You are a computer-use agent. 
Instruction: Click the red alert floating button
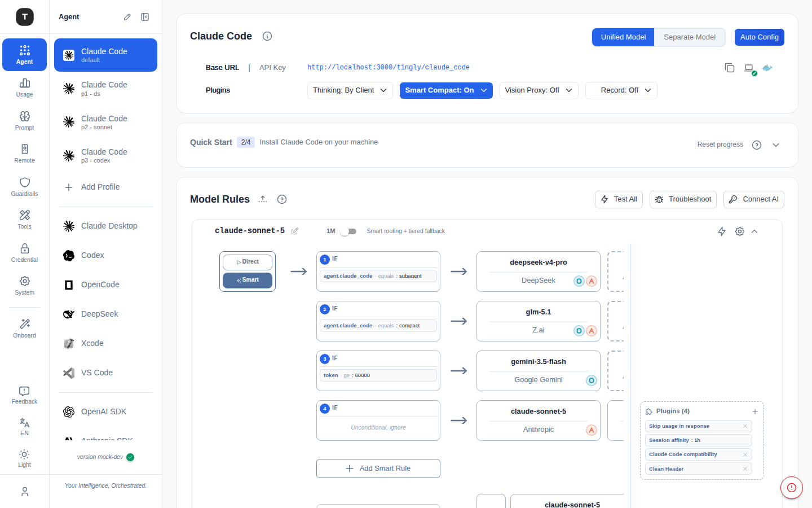click(792, 488)
